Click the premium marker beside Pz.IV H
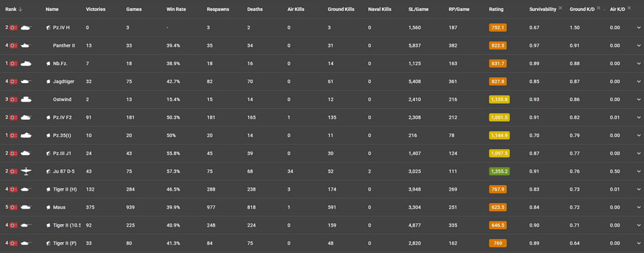644x253 pixels. (x=48, y=28)
